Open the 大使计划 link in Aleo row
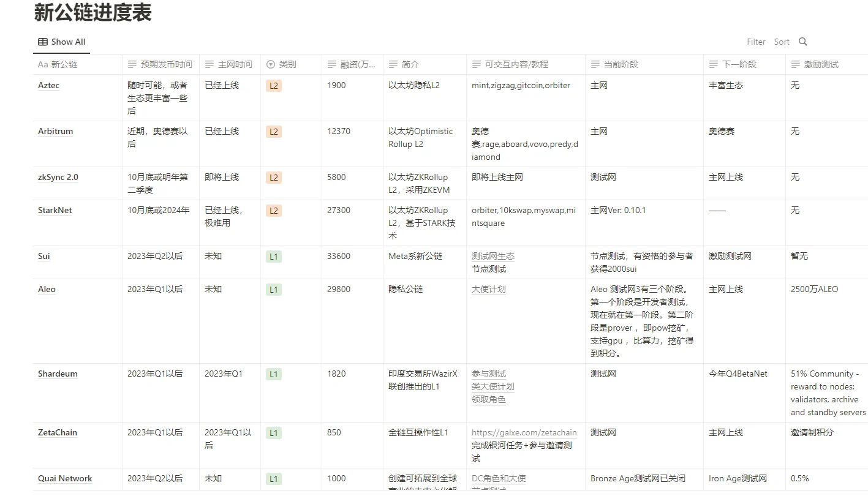 click(488, 289)
